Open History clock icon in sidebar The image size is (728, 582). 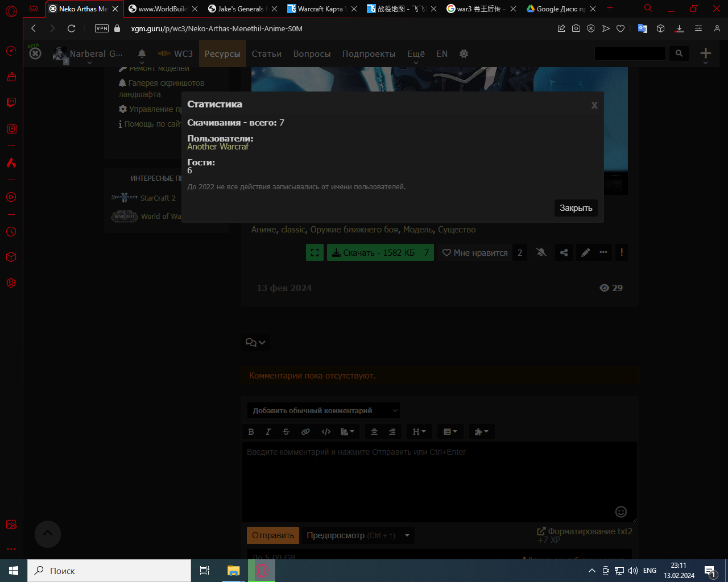(x=11, y=232)
